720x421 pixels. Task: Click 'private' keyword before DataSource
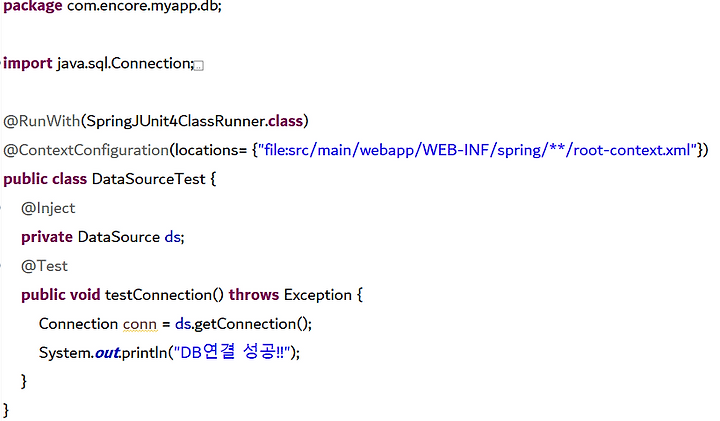coord(47,237)
